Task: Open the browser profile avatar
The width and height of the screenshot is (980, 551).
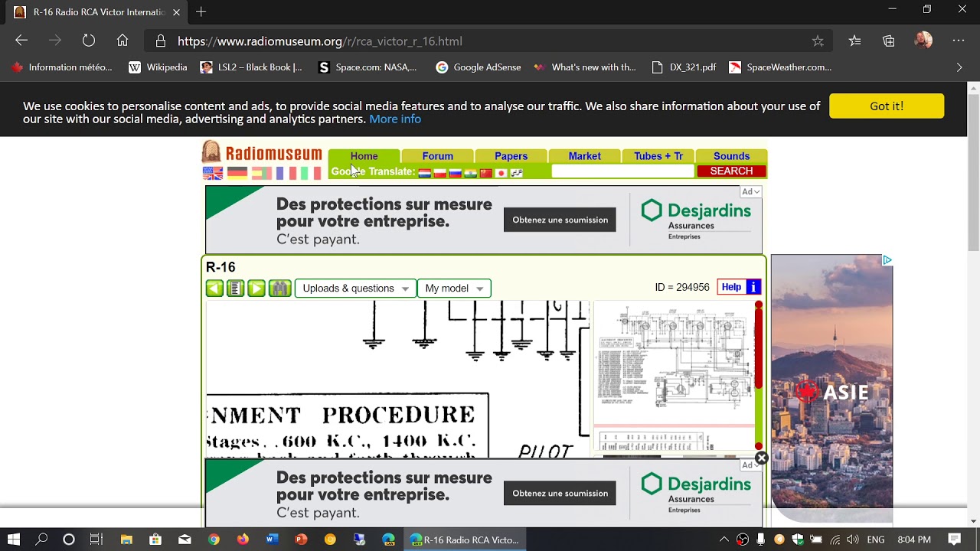Action: pos(923,41)
